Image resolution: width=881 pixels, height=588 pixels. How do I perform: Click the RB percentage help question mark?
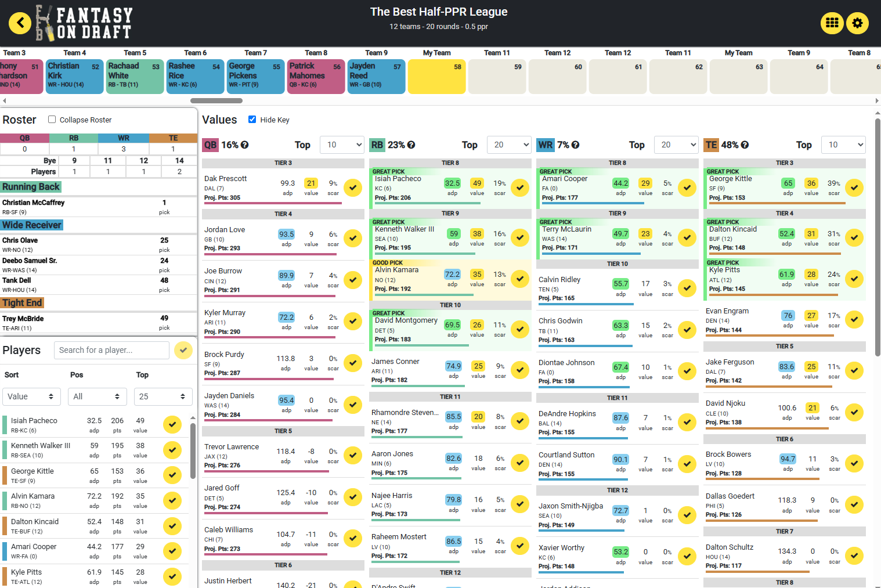[411, 145]
